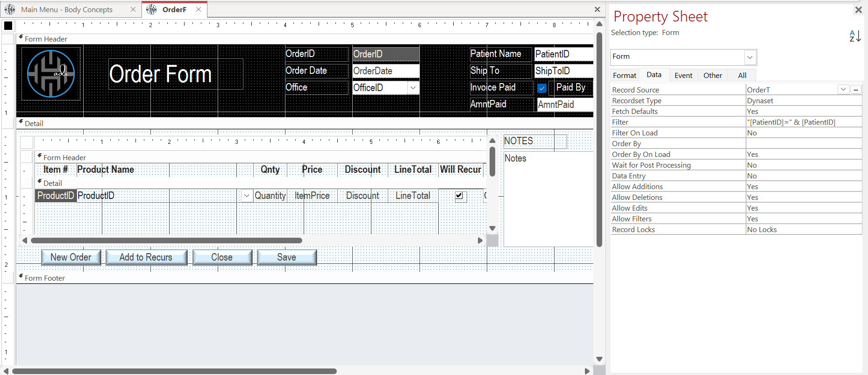Viewport: 868px width, 375px height.
Task: Open the OfficeID combo box dropdown
Action: pos(413,88)
